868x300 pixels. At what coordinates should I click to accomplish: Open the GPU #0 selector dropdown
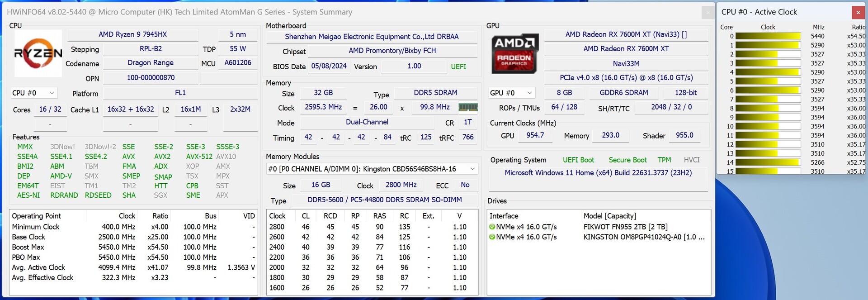[512, 93]
